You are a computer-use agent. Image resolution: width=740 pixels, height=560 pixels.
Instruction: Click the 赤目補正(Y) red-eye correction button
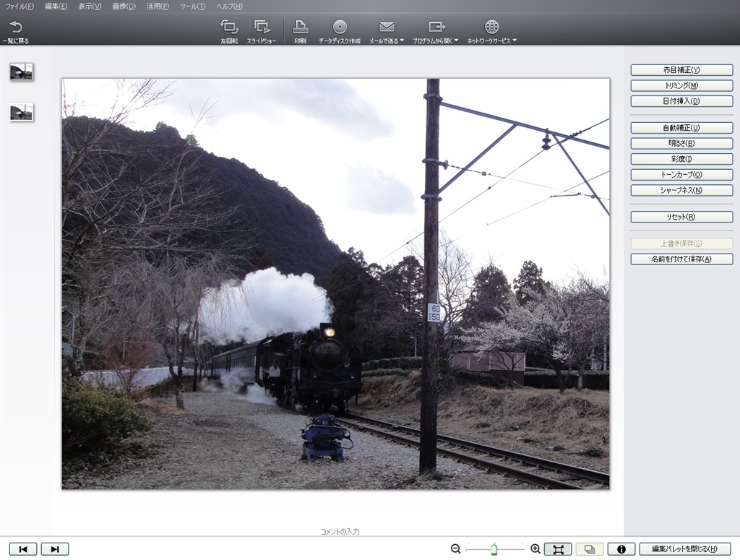(681, 70)
